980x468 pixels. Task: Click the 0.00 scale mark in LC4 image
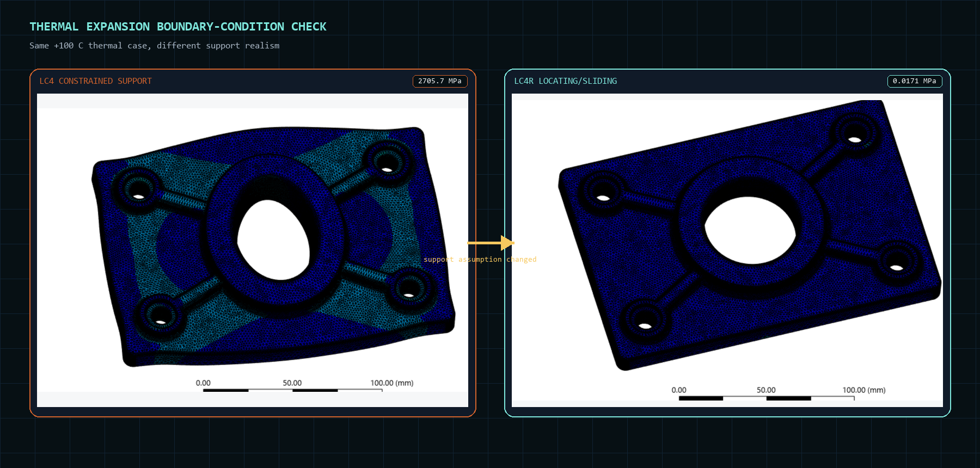203,383
